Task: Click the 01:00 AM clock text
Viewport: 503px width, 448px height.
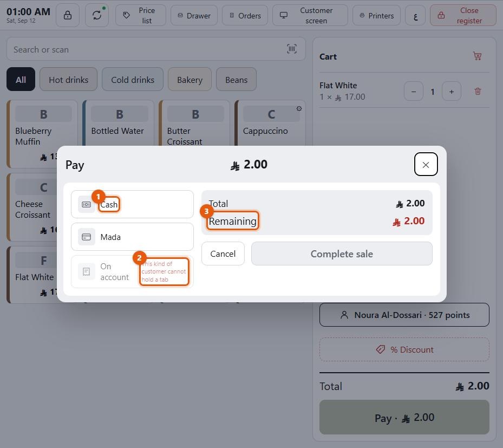Action: [x=28, y=11]
